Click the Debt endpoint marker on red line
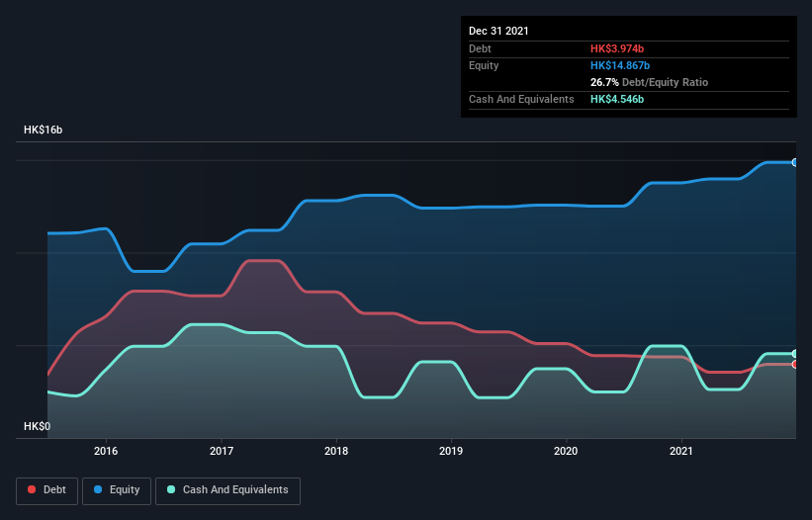 pyautogui.click(x=795, y=364)
